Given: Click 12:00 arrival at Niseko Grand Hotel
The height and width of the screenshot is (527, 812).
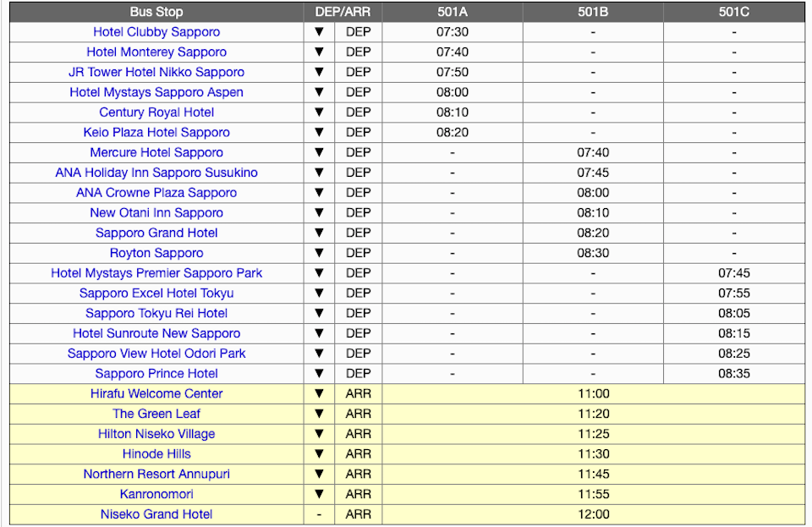Looking at the screenshot, I should point(594,514).
